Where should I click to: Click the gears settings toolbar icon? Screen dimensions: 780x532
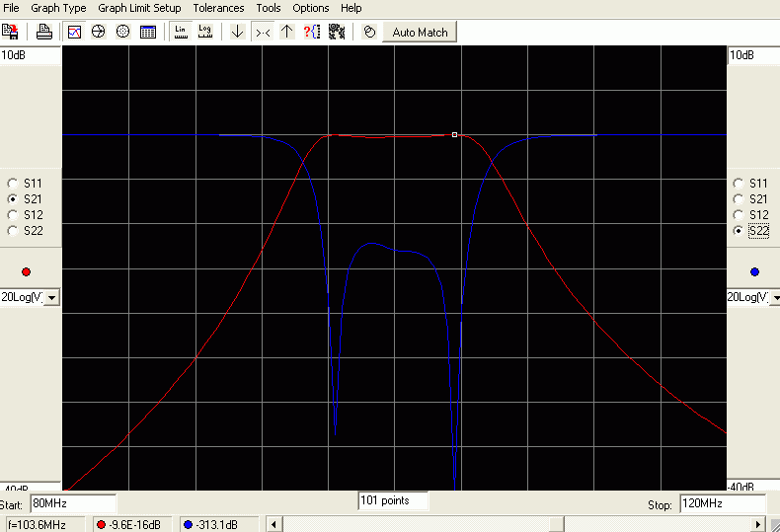337,32
